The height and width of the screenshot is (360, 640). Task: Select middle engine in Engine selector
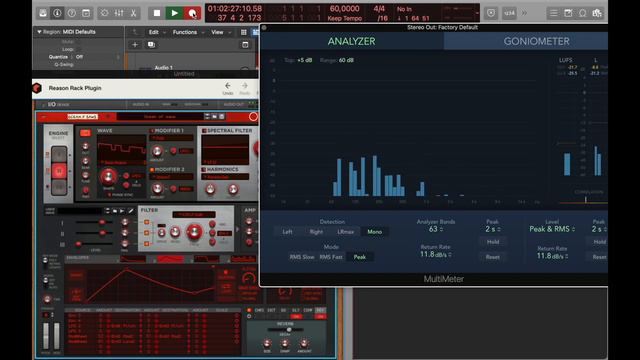tap(59, 171)
